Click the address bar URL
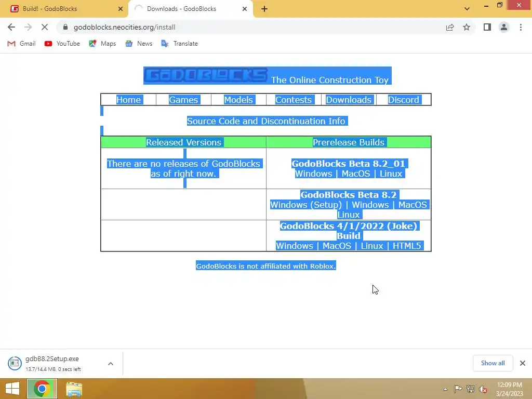The height and width of the screenshot is (399, 532). click(x=124, y=27)
